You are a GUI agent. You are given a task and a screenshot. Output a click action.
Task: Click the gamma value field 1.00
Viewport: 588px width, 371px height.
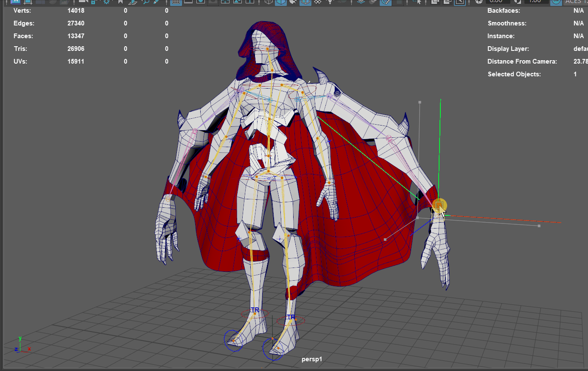[x=535, y=1]
